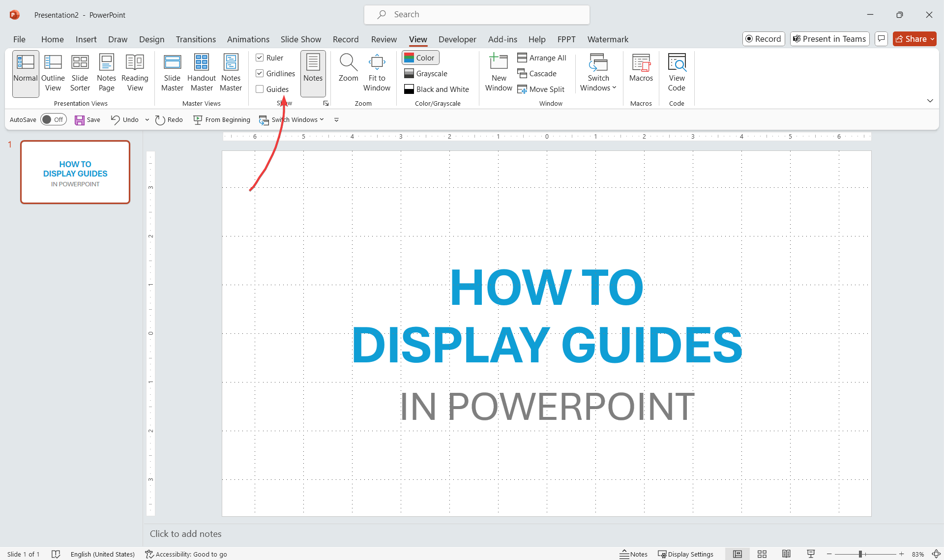The image size is (944, 560).
Task: Redo the last action
Action: 169,119
